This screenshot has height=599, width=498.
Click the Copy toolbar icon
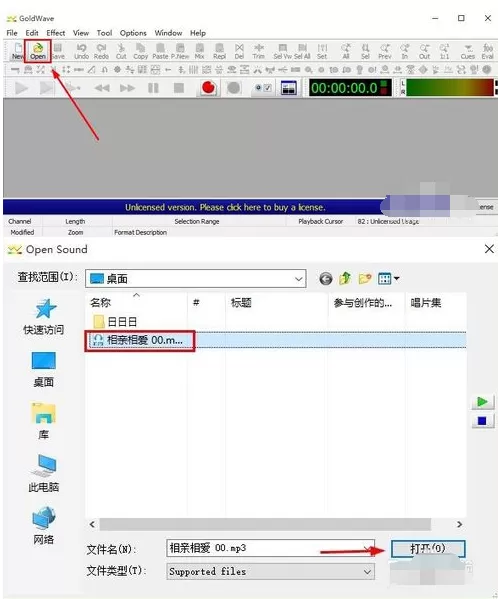(x=141, y=51)
